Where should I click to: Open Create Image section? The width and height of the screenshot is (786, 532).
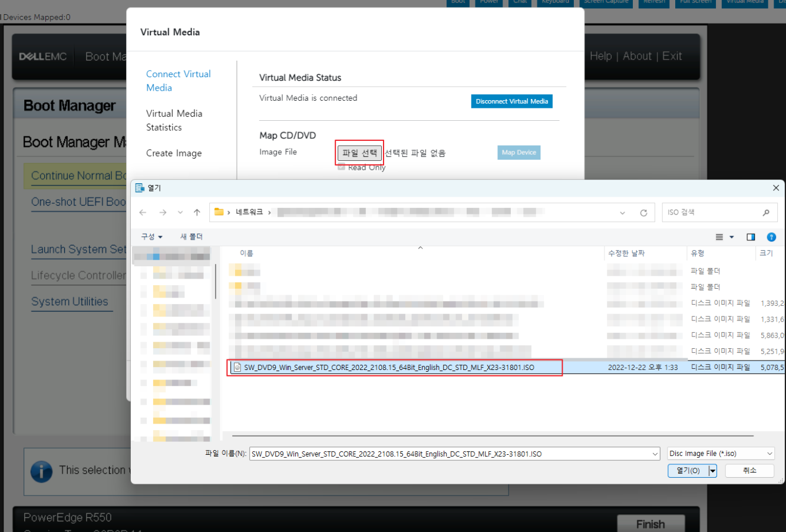pos(174,153)
